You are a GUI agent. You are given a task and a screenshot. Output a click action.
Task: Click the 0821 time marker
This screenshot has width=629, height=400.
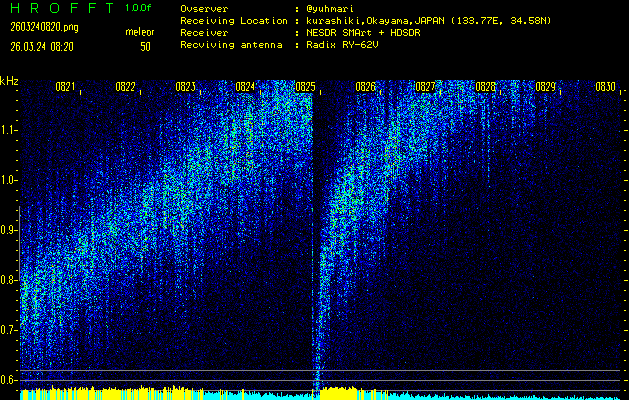(x=65, y=88)
